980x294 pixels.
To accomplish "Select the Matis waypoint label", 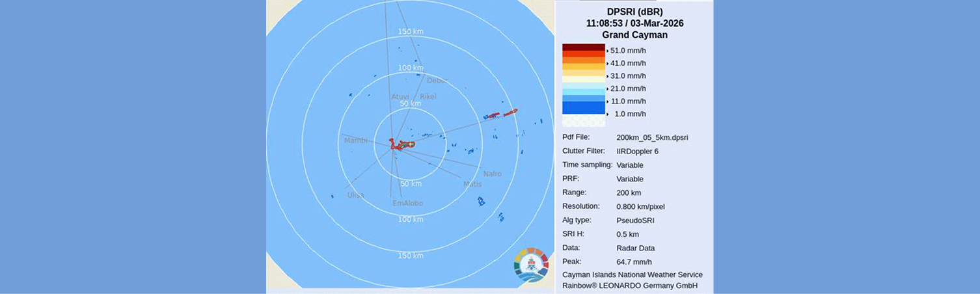I will (472, 185).
